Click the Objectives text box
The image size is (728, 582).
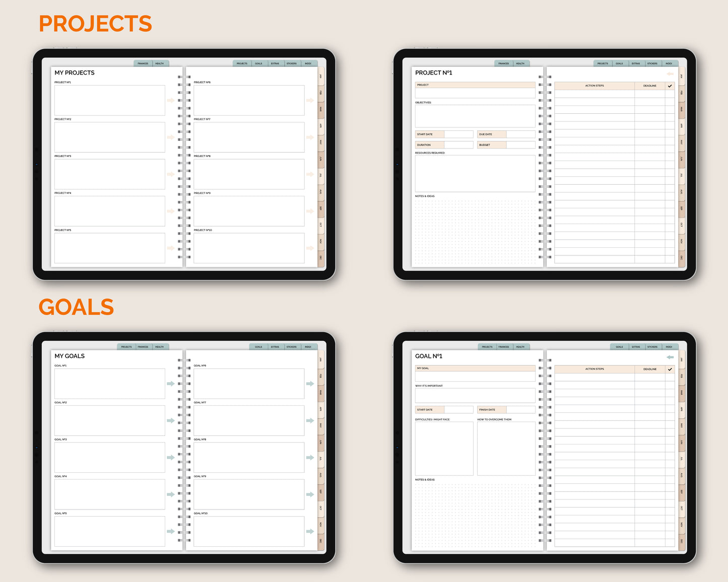point(475,116)
